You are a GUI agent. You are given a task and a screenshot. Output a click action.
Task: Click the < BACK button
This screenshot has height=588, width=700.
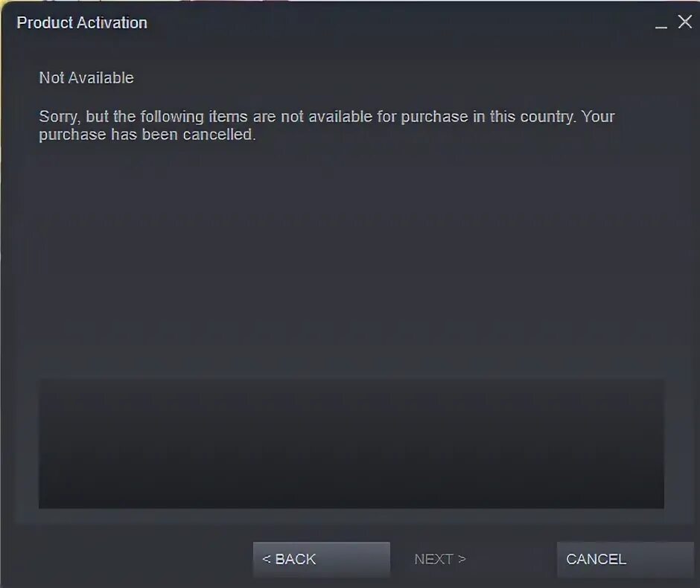322,560
